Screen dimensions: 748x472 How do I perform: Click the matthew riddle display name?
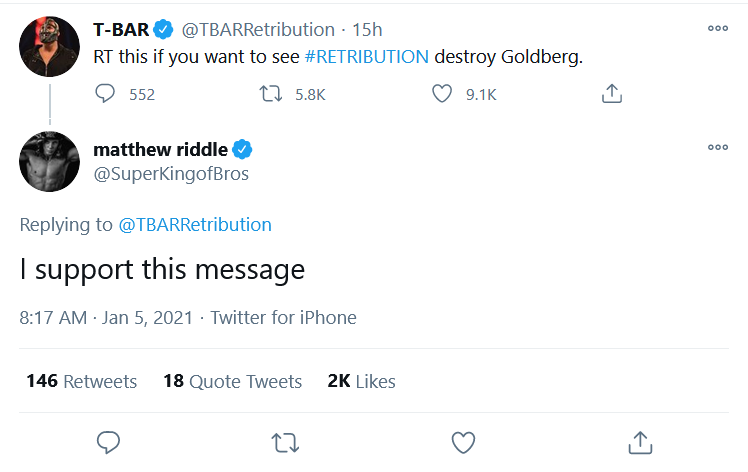(x=160, y=150)
